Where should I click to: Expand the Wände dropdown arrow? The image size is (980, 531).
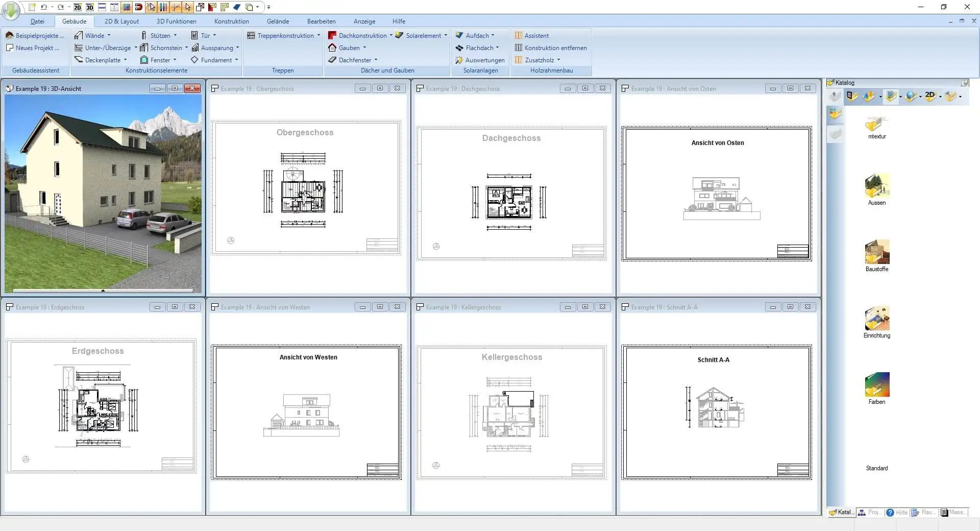pos(109,36)
